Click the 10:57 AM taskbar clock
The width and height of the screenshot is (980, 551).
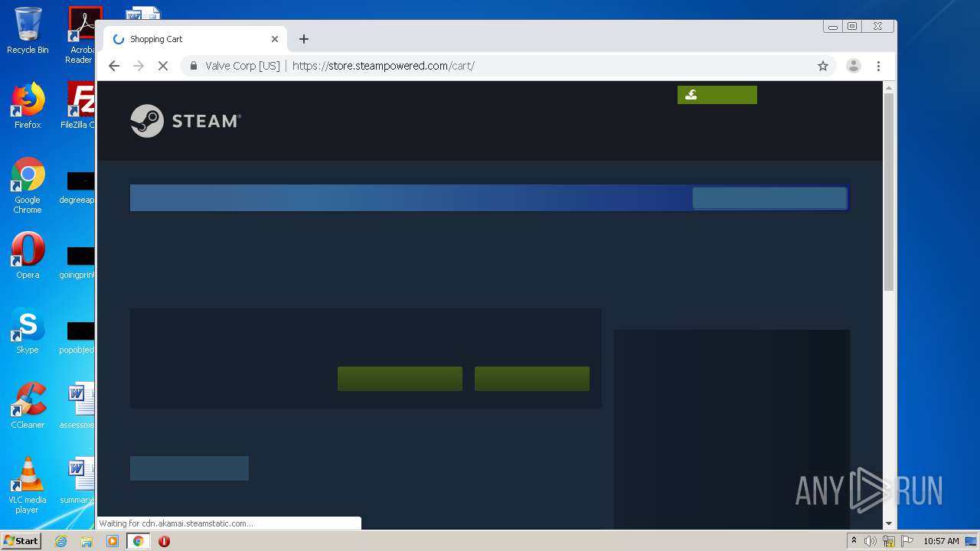pos(941,541)
